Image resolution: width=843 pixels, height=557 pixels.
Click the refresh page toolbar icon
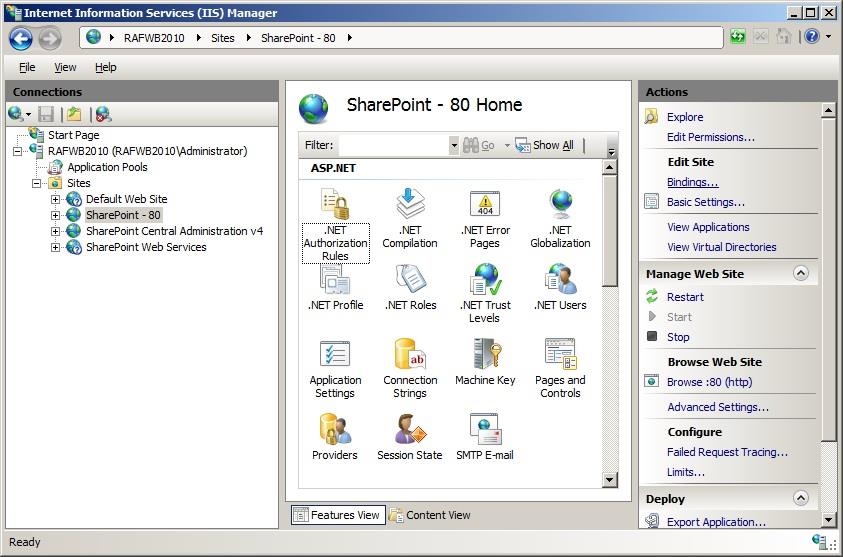[x=738, y=37]
